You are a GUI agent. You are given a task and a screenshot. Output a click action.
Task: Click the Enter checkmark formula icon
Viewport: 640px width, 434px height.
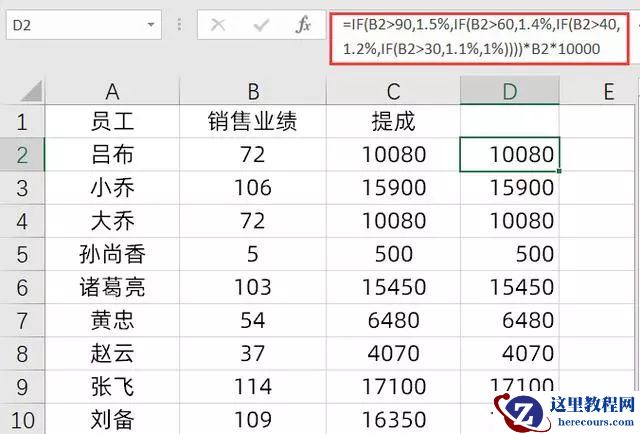(261, 25)
